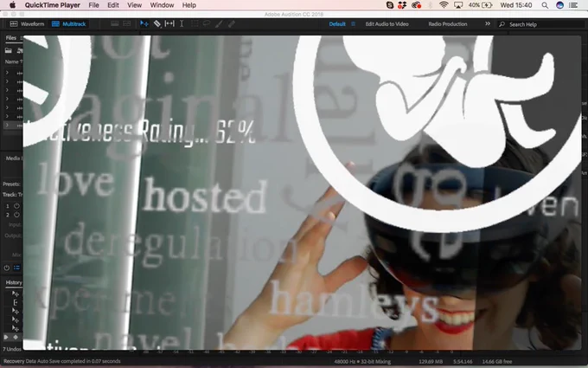
Task: Show more workspaces via double chevron
Action: (x=488, y=23)
